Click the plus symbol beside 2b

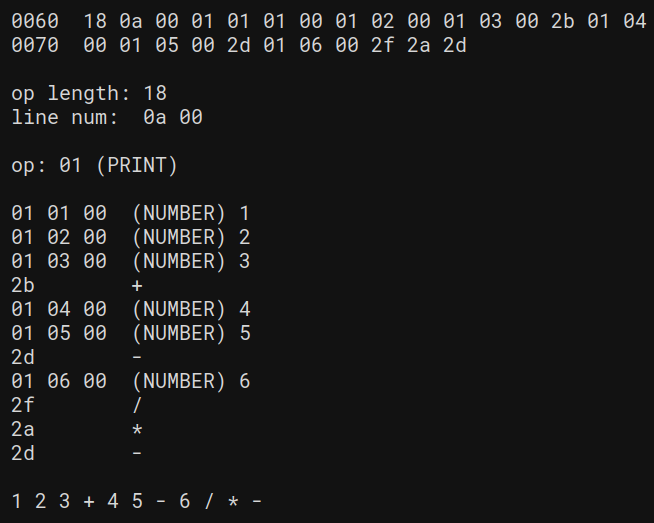(137, 286)
